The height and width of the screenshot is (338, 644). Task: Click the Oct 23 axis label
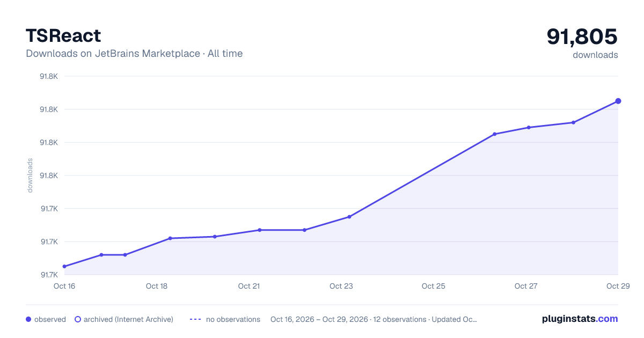point(341,286)
